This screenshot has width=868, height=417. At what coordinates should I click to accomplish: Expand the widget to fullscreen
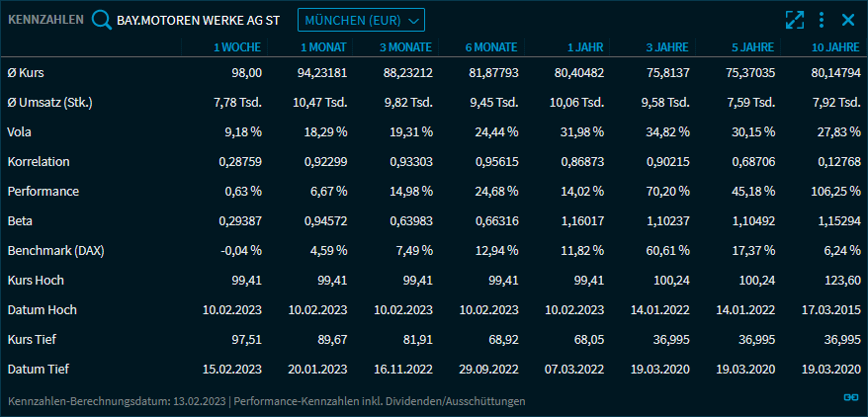click(795, 20)
